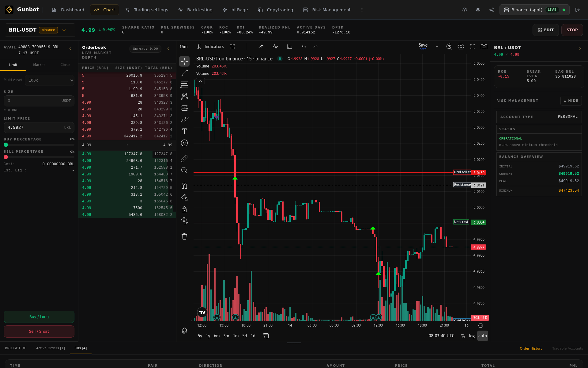Collapse the chart legend arrow

(200, 81)
